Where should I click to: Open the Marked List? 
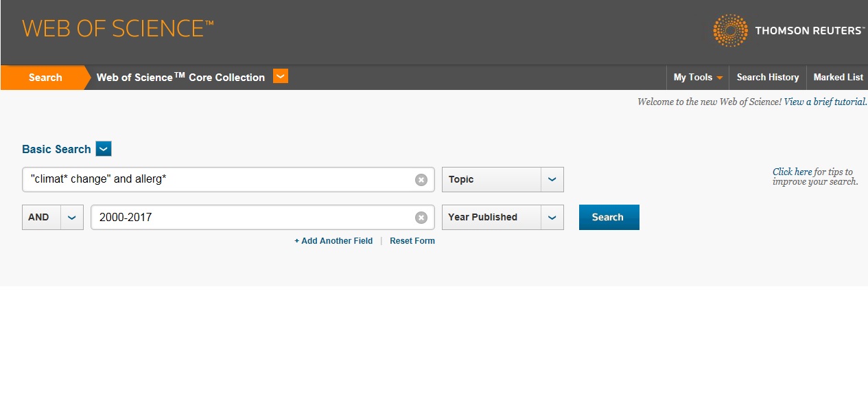tap(838, 78)
